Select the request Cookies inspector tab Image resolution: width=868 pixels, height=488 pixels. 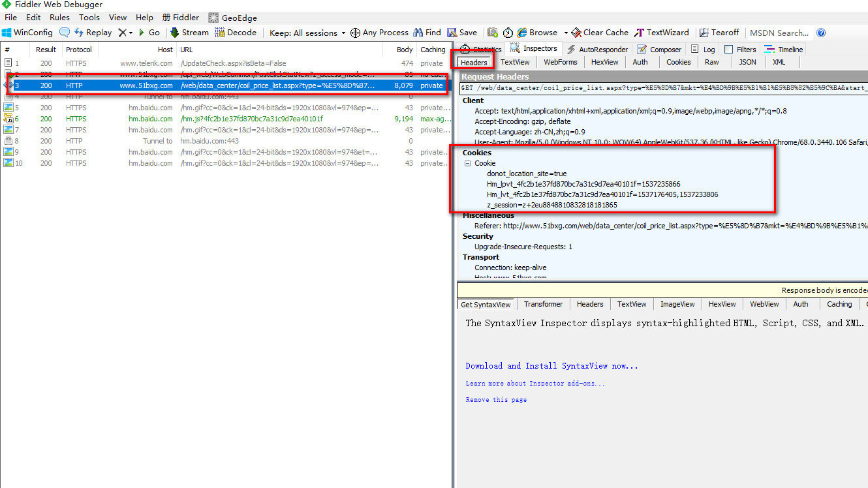pos(678,63)
